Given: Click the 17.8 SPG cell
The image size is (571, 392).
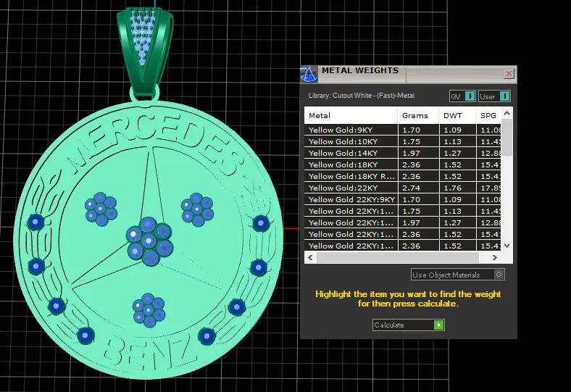Looking at the screenshot, I should click(x=488, y=188).
